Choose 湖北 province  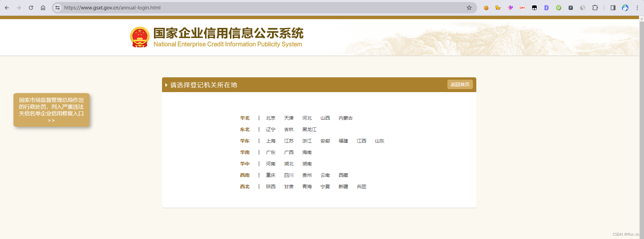tap(289, 164)
